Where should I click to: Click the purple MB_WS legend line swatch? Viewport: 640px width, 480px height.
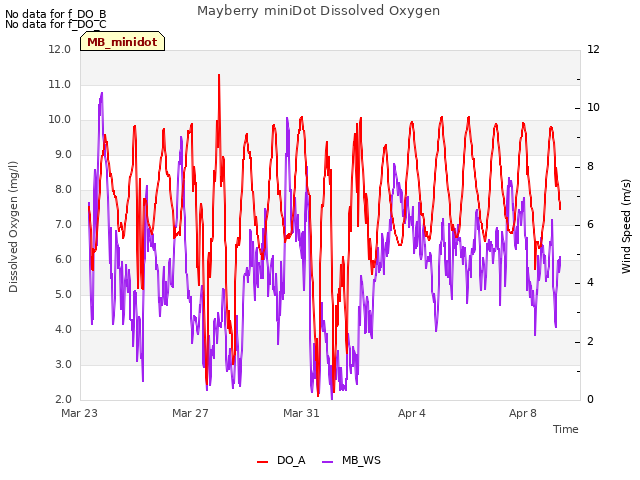[328, 462]
